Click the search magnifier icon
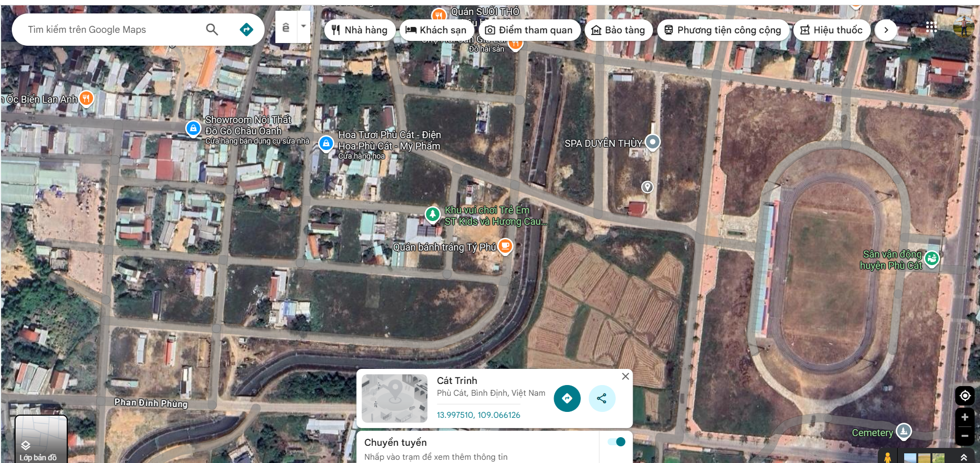Image resolution: width=980 pixels, height=463 pixels. (212, 30)
